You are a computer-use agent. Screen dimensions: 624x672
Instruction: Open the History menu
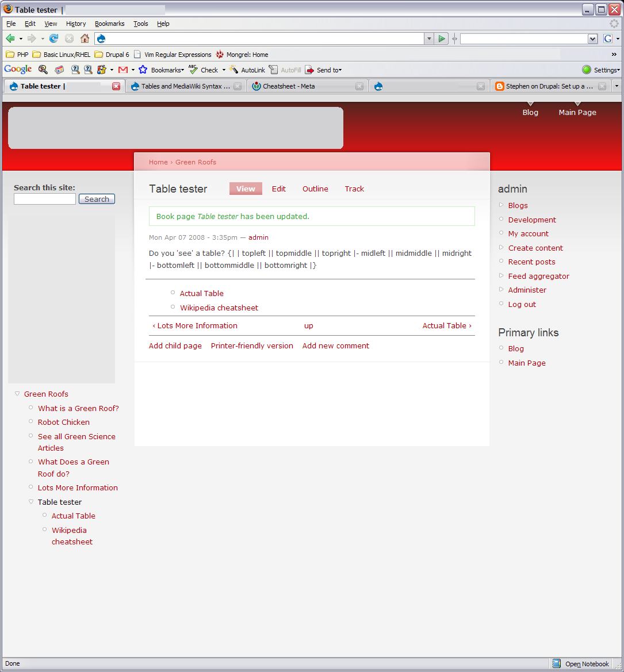76,24
